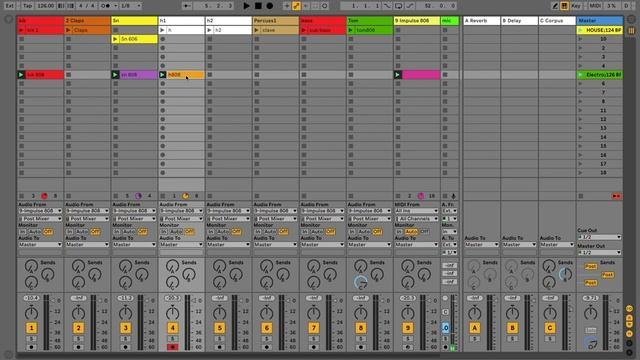Solo track 2 Claps
This screenshot has width=640, height=360.
pyautogui.click(x=78, y=339)
